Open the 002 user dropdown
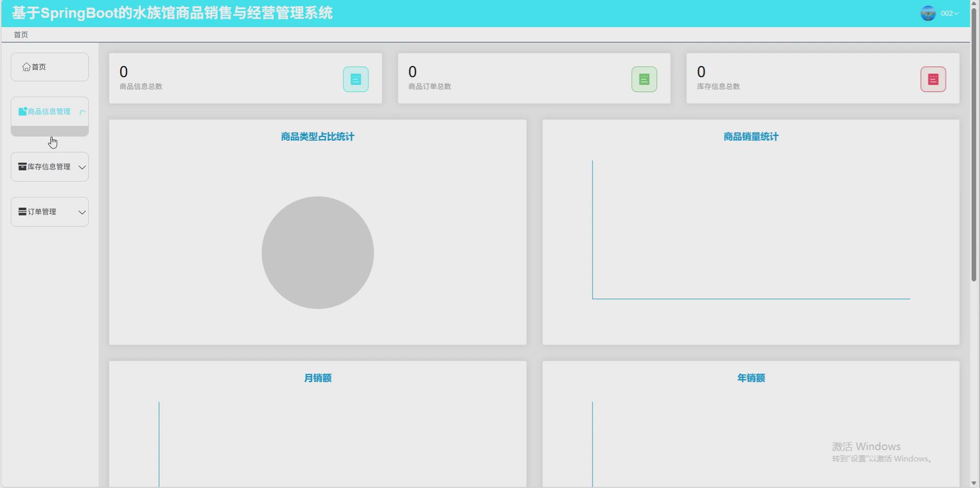Screen dimensions: 980x488 tap(949, 13)
